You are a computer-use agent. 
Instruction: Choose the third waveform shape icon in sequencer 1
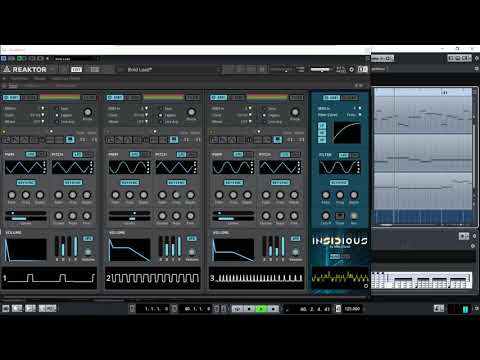pos(24,140)
